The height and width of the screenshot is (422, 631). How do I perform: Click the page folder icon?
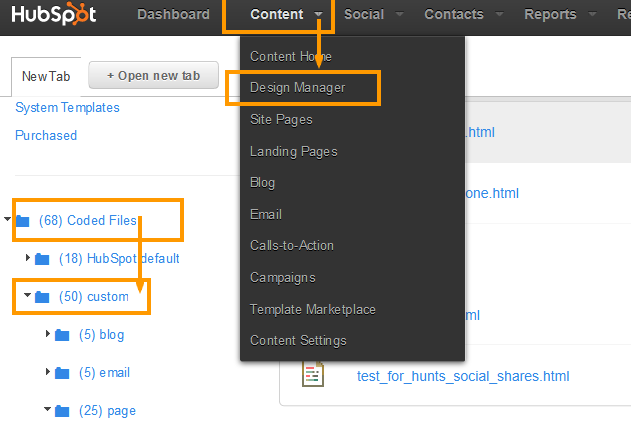click(x=62, y=411)
